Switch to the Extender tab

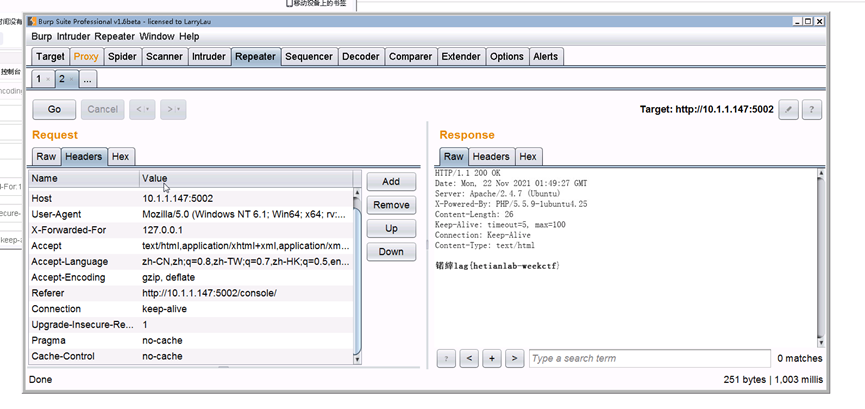tap(461, 56)
